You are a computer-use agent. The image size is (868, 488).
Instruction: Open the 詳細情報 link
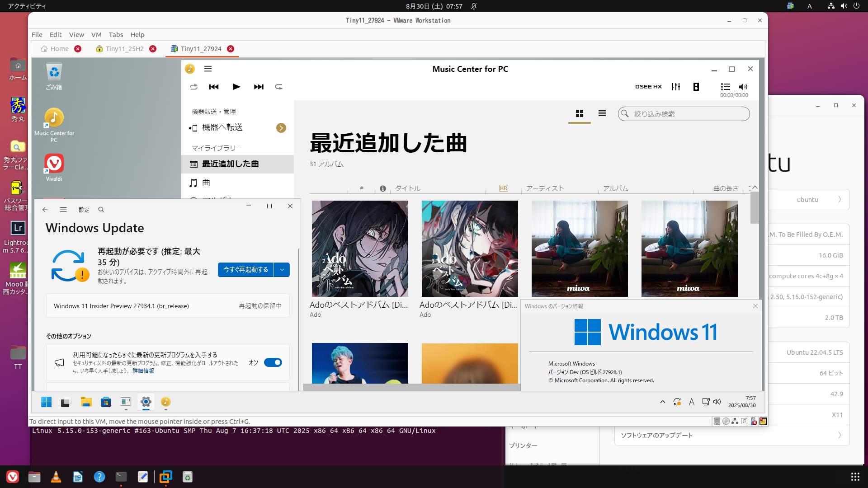pyautogui.click(x=143, y=371)
